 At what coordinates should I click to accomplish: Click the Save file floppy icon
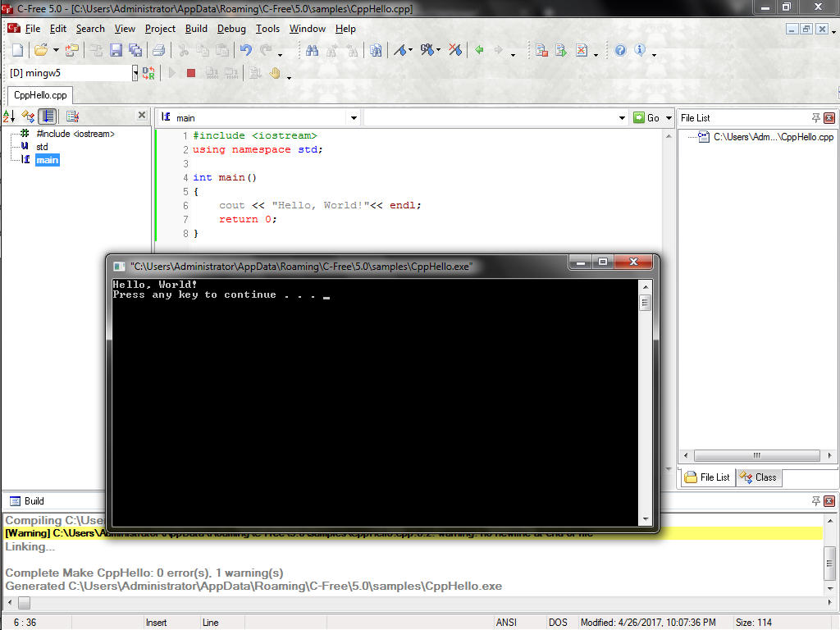(116, 50)
